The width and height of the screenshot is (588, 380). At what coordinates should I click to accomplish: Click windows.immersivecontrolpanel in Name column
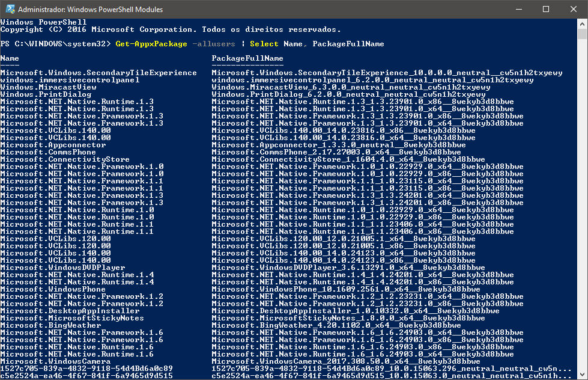point(70,80)
